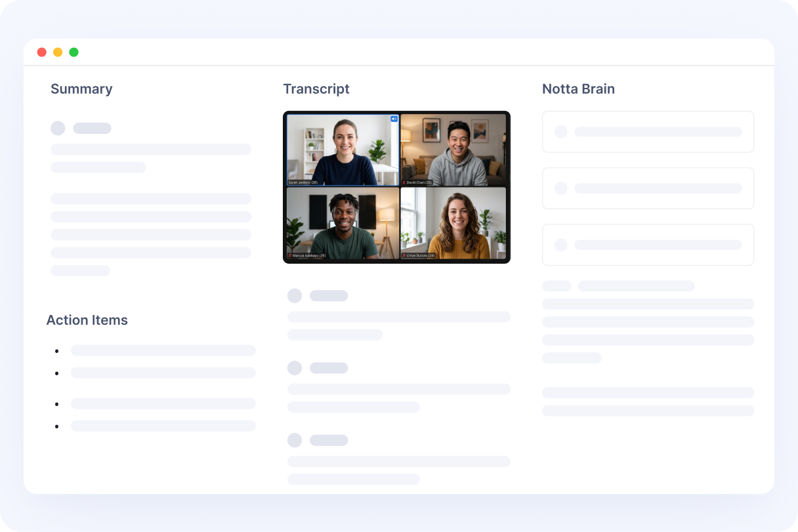
Task: Toggle Chloe Dubois' muted microphone icon
Action: 404,255
